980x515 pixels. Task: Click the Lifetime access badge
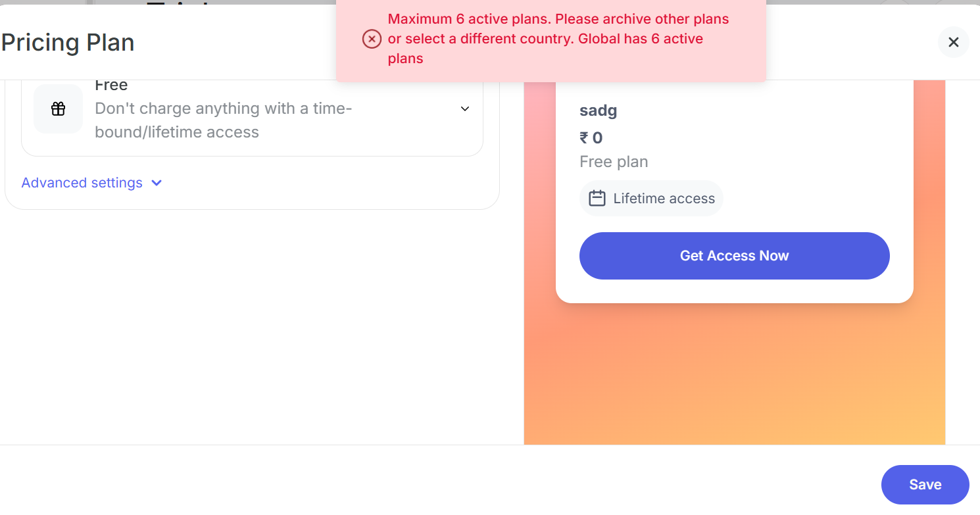[x=651, y=199]
